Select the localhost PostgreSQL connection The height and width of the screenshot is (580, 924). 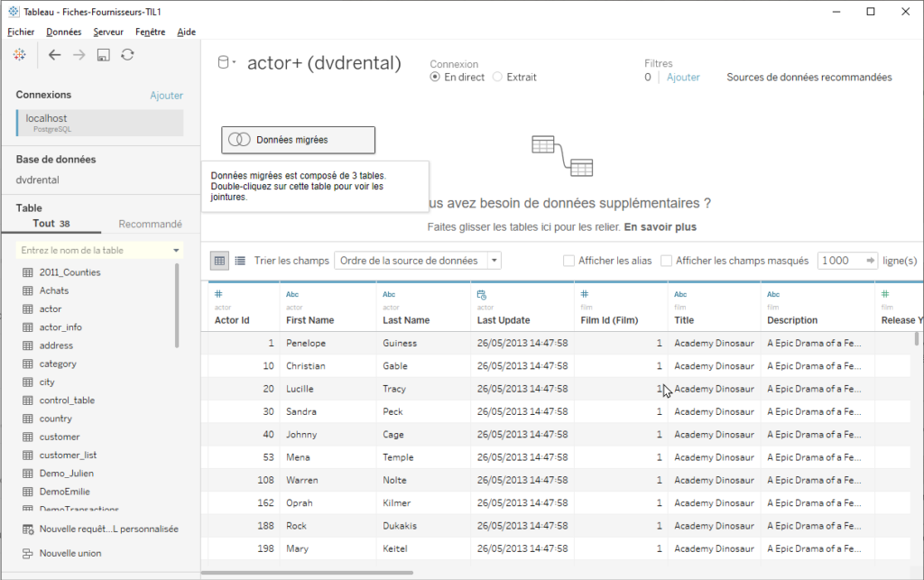[100, 123]
